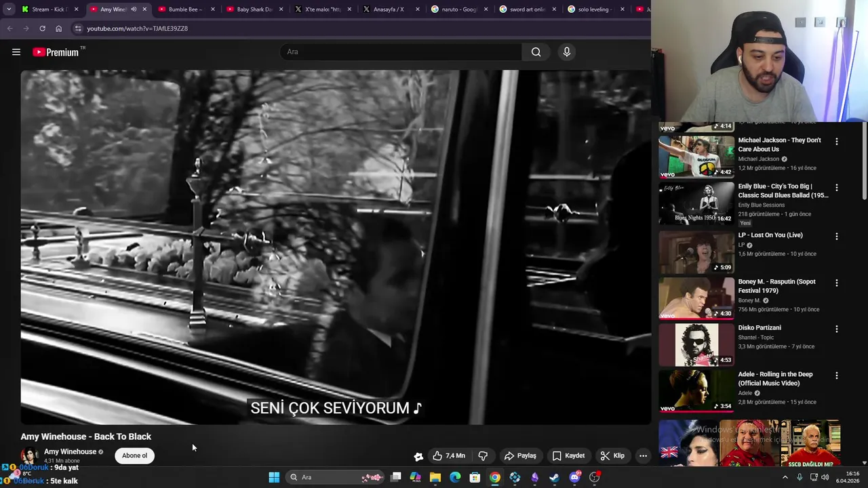
Task: Show hidden system tray icons chevron
Action: click(x=785, y=477)
